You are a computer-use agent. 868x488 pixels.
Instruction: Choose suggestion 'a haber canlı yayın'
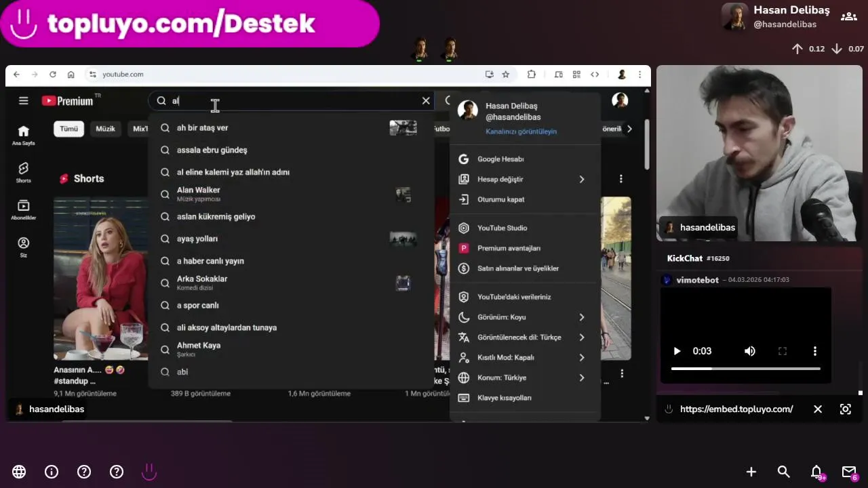click(291, 261)
